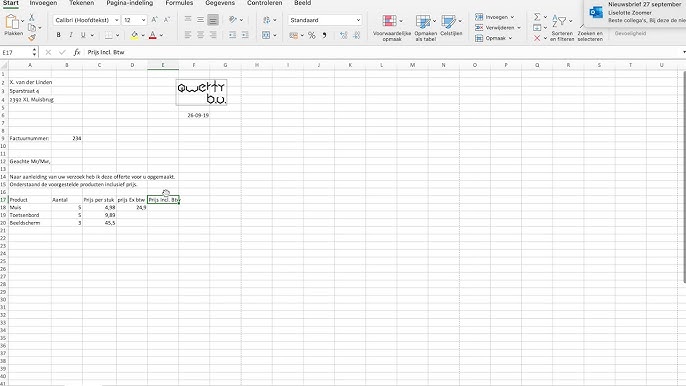686x386 pixels.
Task: Open the Outlook Nieuwsbrief notification
Action: click(x=635, y=13)
